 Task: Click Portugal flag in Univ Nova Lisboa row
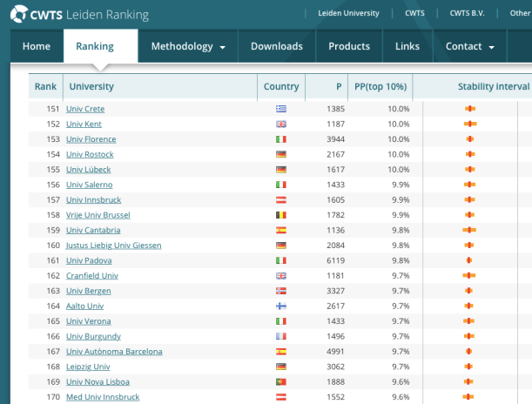280,381
